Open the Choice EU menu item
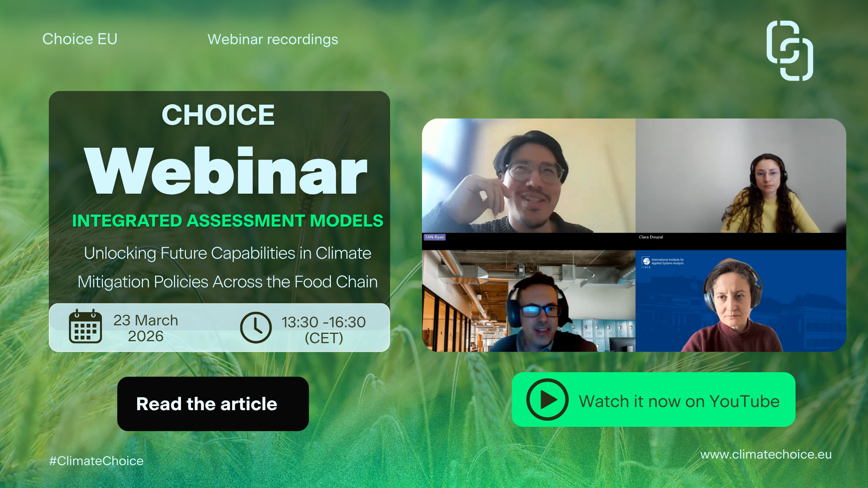Viewport: 868px width, 488px height. (80, 39)
